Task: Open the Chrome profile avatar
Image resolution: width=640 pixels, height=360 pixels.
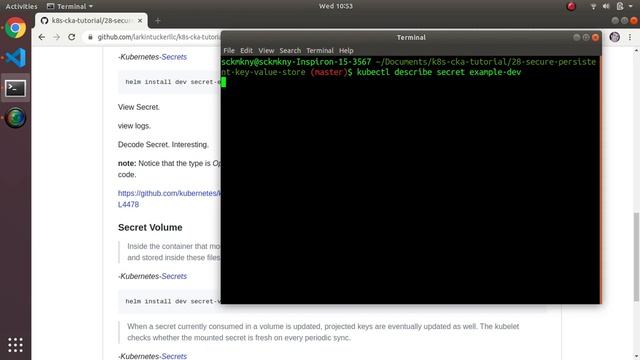Action: (615, 37)
